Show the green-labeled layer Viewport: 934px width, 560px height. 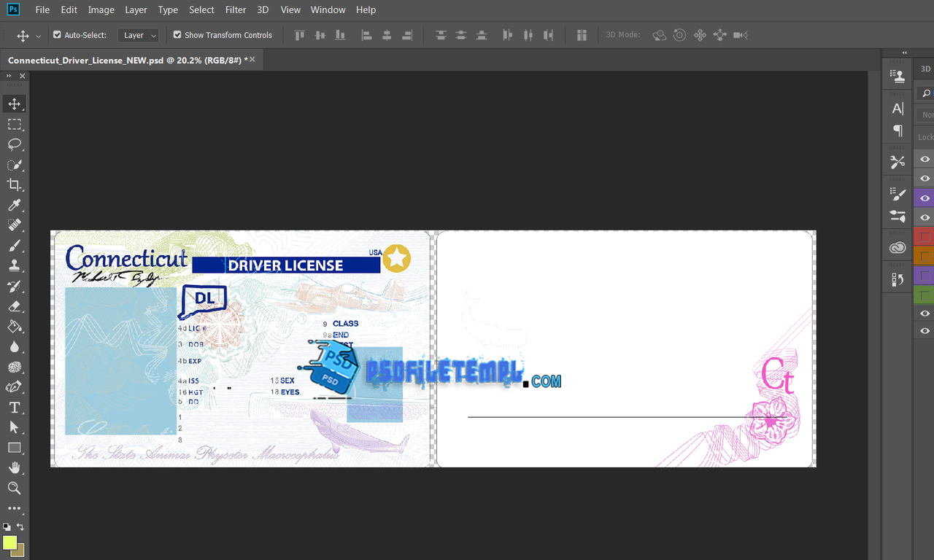pyautogui.click(x=925, y=295)
